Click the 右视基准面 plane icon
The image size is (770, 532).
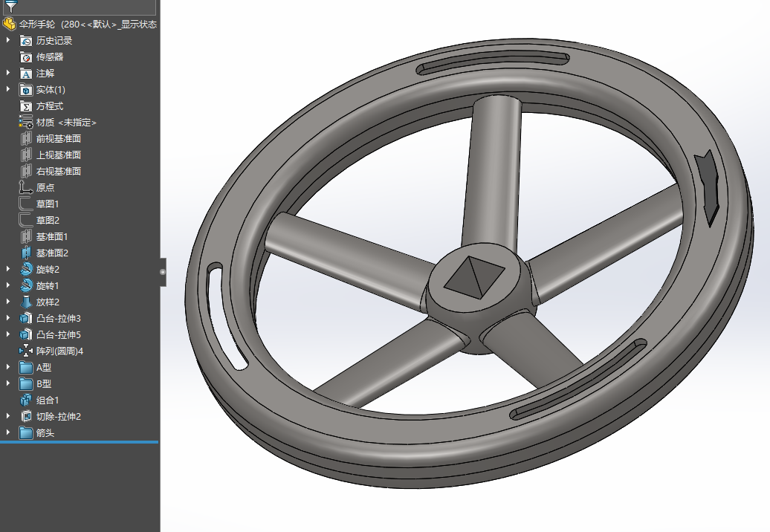click(25, 171)
